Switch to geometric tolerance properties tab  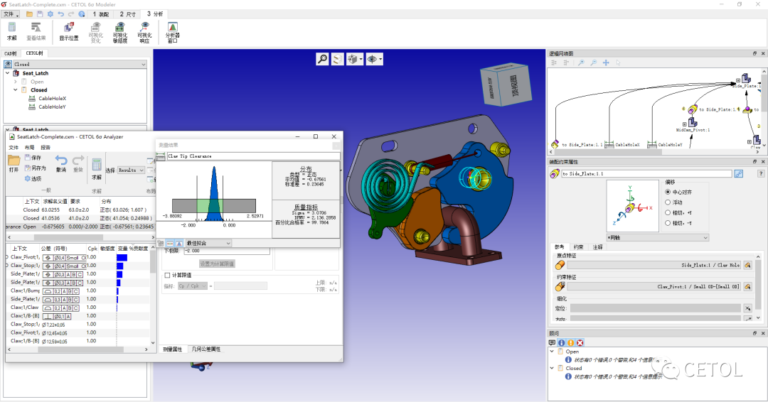tap(206, 349)
